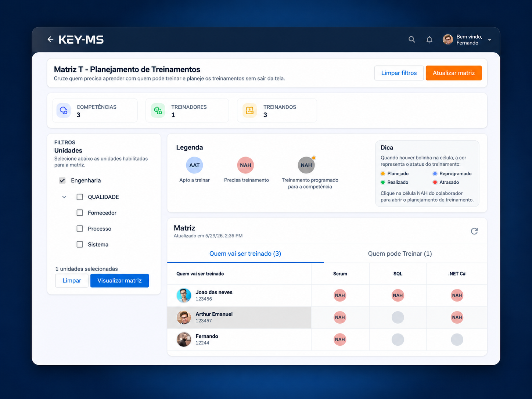Click Fernando's profile avatar in header

[448, 39]
